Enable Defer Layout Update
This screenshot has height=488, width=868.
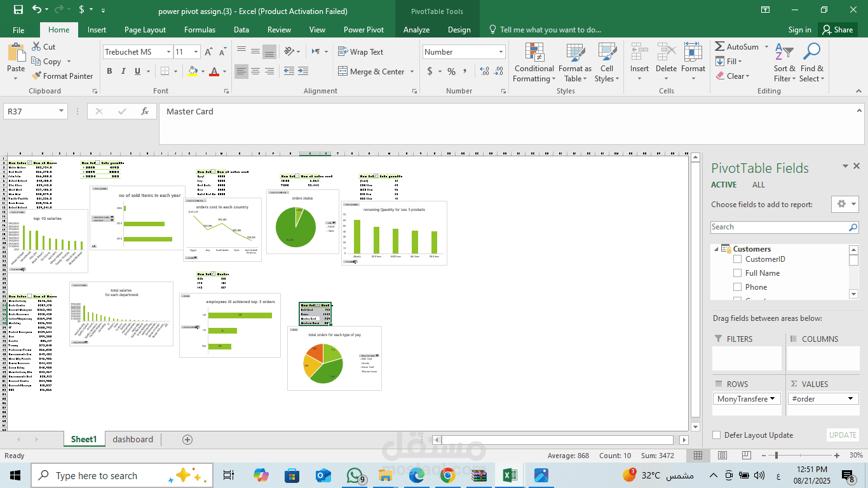click(x=716, y=435)
